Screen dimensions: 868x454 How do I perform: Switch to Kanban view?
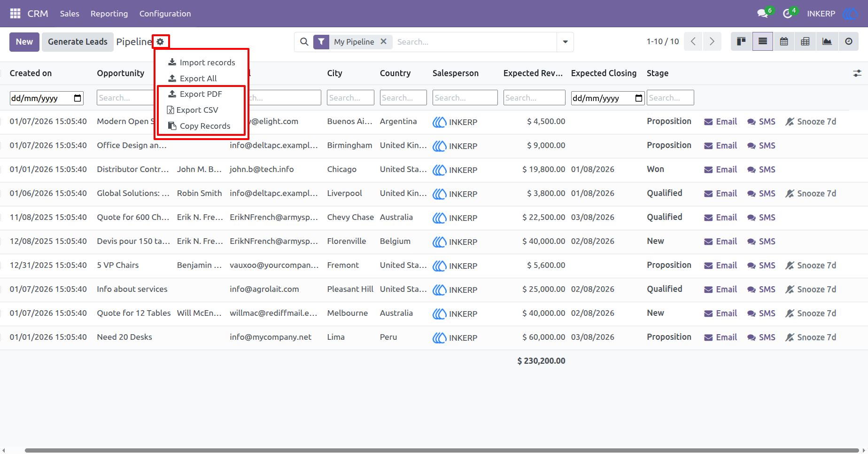pyautogui.click(x=742, y=41)
